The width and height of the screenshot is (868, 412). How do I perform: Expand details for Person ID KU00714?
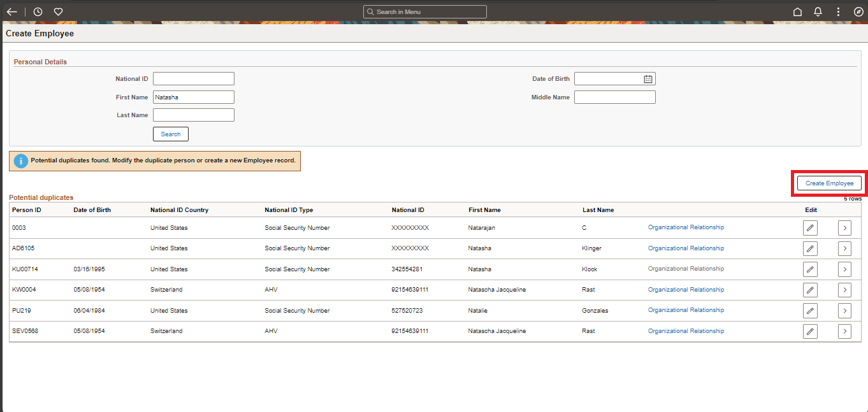point(844,269)
